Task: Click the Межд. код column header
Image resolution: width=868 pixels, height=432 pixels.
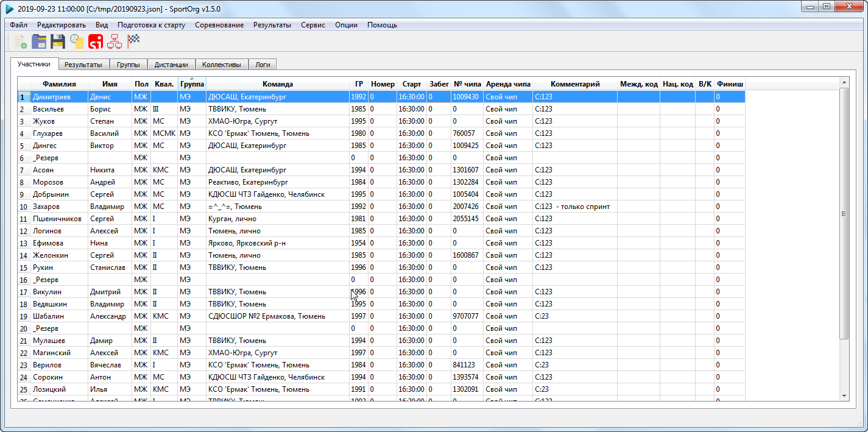Action: click(x=638, y=84)
